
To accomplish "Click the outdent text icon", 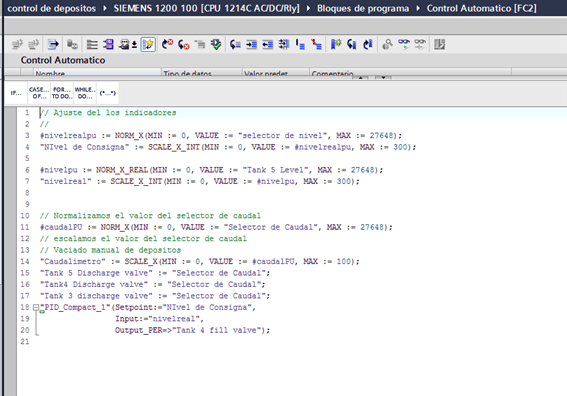I will click(x=268, y=44).
